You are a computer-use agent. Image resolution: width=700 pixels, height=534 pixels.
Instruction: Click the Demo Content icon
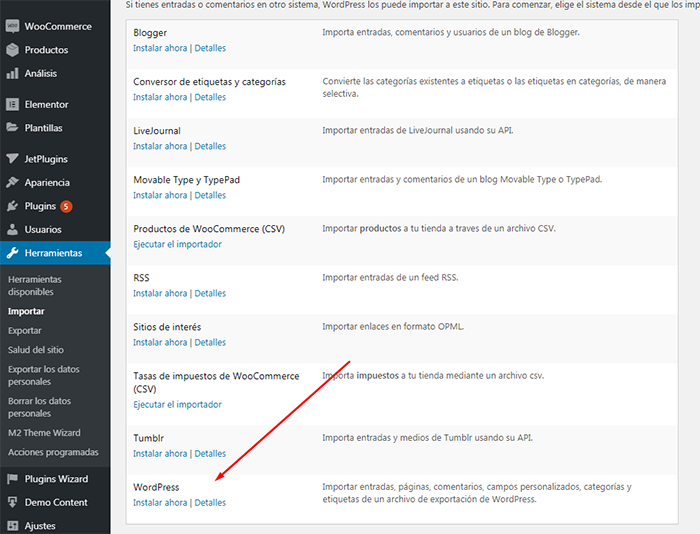tap(12, 502)
